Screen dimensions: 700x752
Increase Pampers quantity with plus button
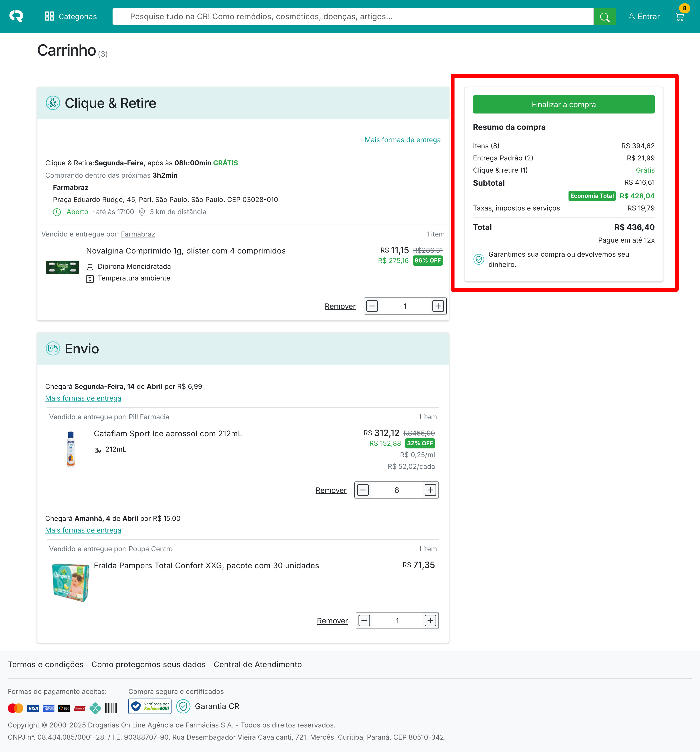(430, 620)
